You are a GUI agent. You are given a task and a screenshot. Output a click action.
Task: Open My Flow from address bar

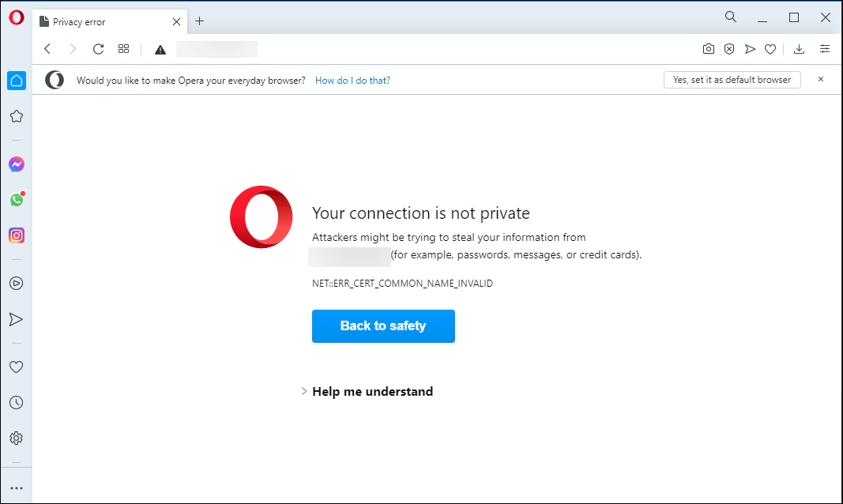point(750,49)
